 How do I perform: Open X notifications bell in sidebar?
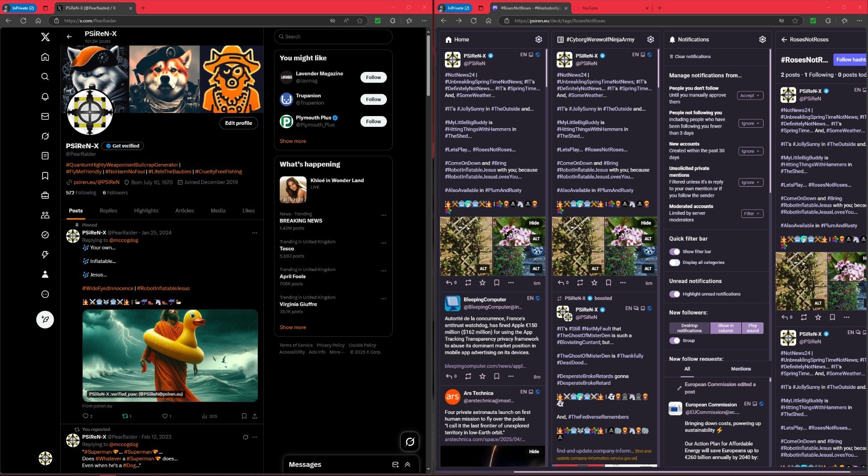[x=45, y=96]
